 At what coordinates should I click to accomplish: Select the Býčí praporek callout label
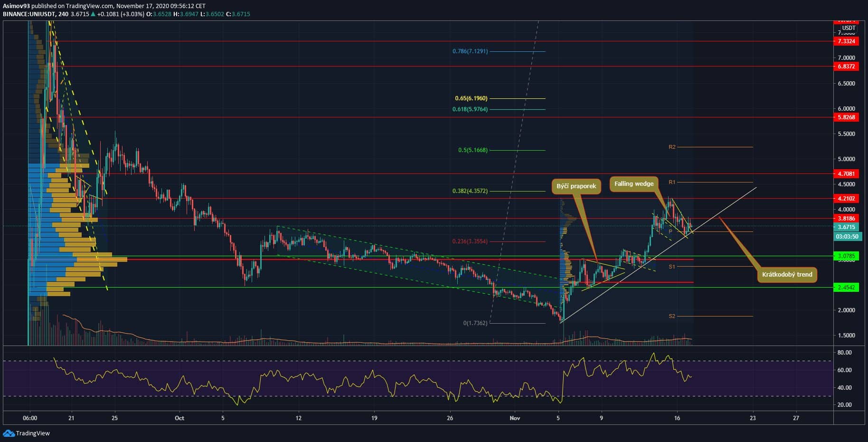point(576,186)
